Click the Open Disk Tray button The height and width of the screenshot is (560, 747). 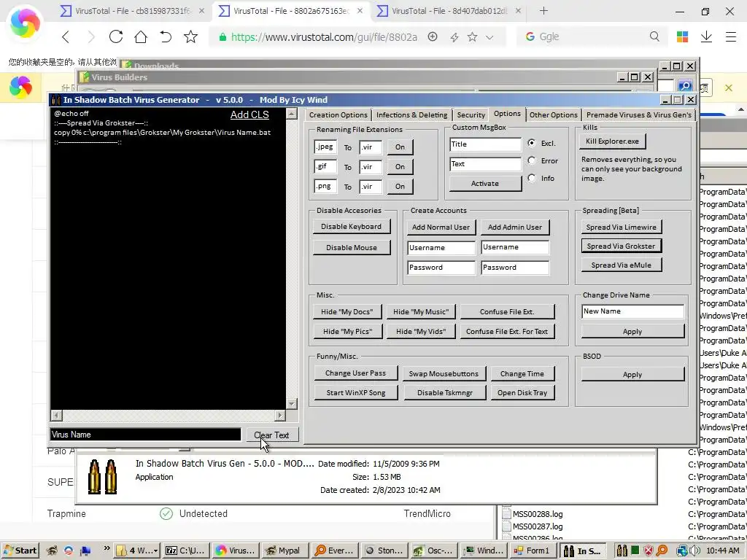tap(522, 393)
